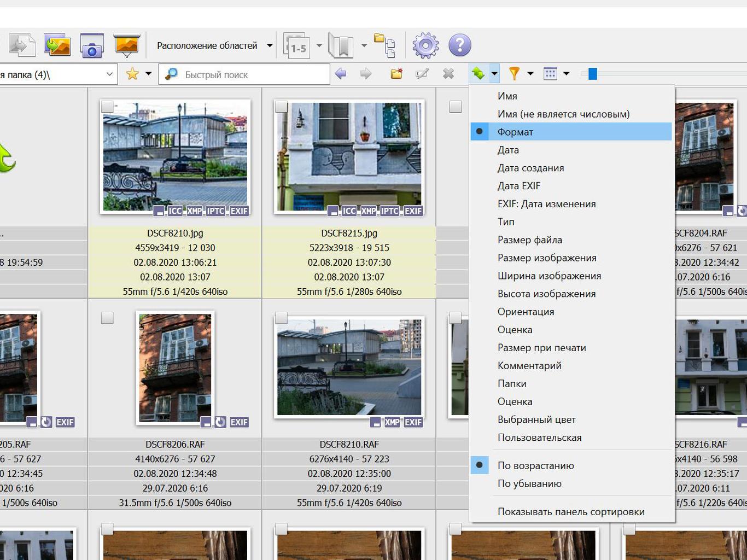Tick the checkbox on DSCF8206.RAF thumbnail
This screenshot has width=747, height=560.
click(107, 318)
